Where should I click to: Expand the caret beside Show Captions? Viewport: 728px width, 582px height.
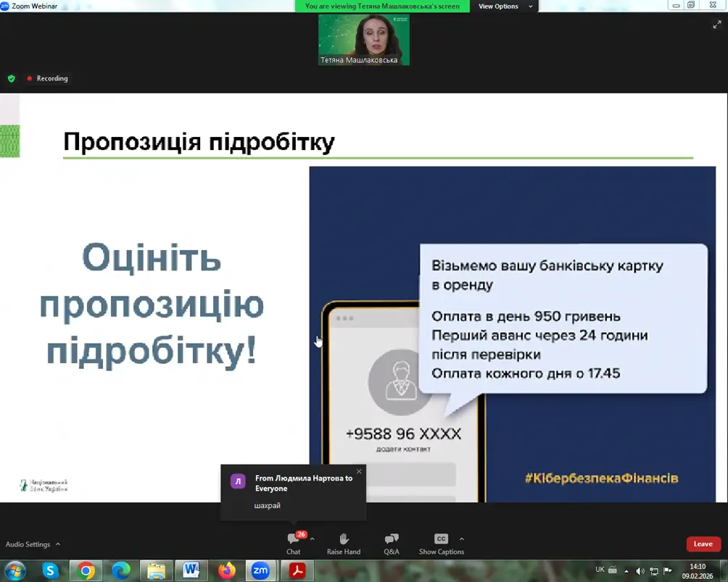462,539
